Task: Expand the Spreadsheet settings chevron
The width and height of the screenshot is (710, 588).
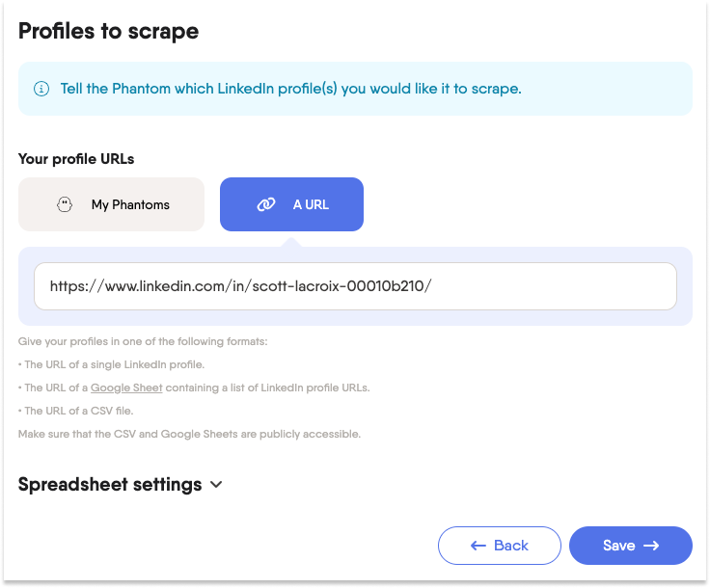Action: (216, 485)
